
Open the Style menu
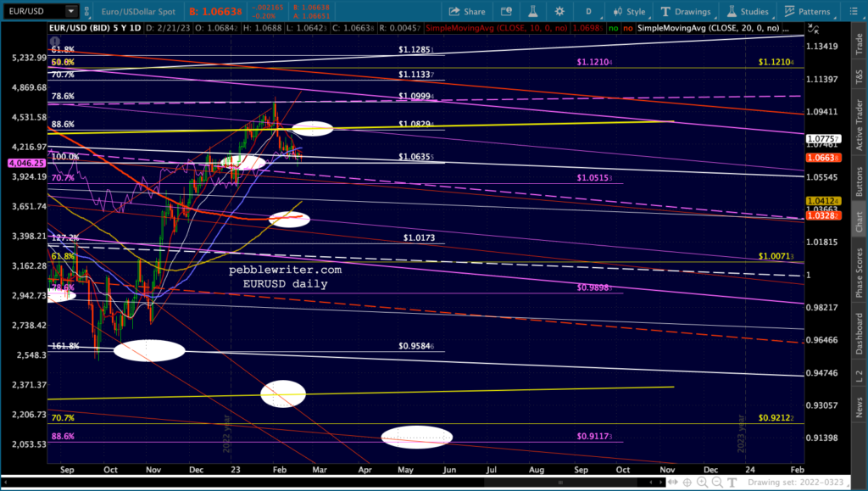pos(627,12)
